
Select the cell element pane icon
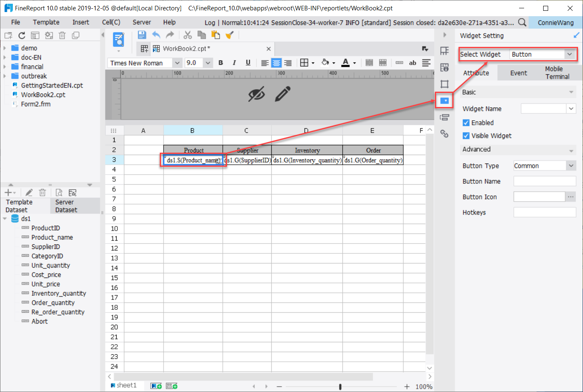[444, 51]
